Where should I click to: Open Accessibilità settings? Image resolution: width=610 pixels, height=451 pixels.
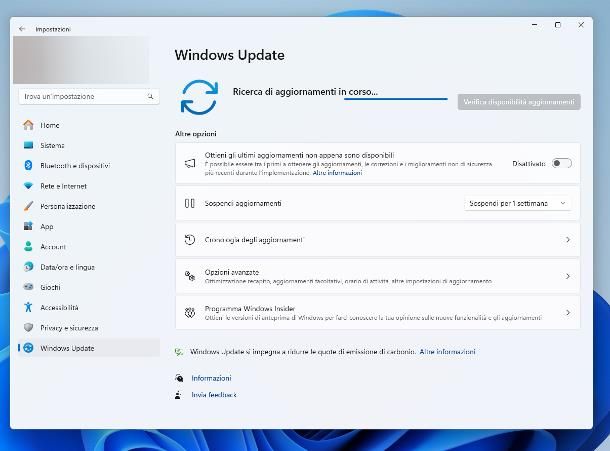click(89, 307)
